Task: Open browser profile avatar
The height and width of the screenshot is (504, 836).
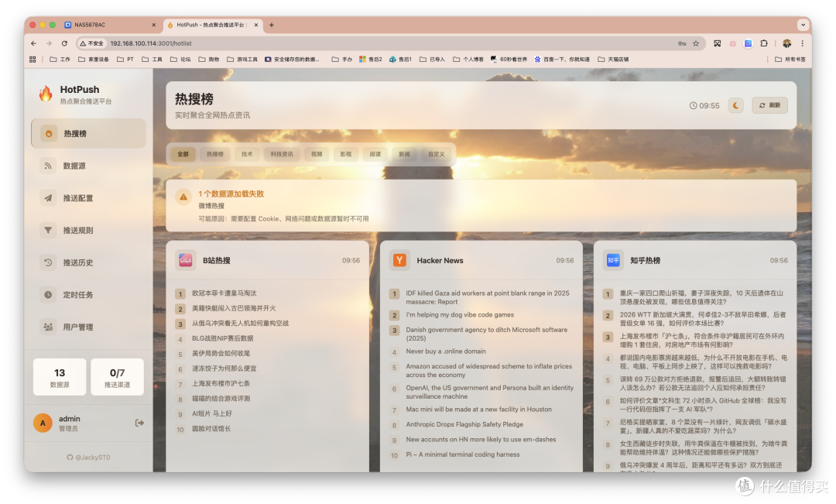Action: 786,43
